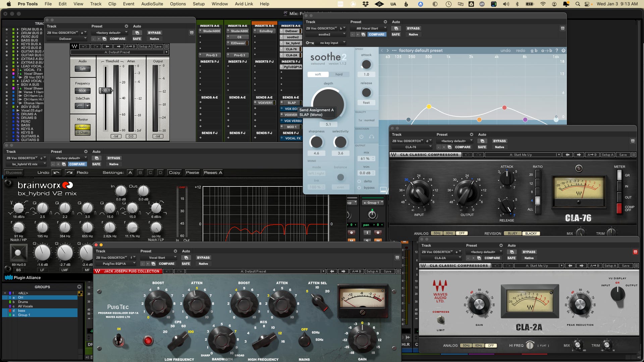Open the soothe2 preset three-dots menu

[x=394, y=51]
